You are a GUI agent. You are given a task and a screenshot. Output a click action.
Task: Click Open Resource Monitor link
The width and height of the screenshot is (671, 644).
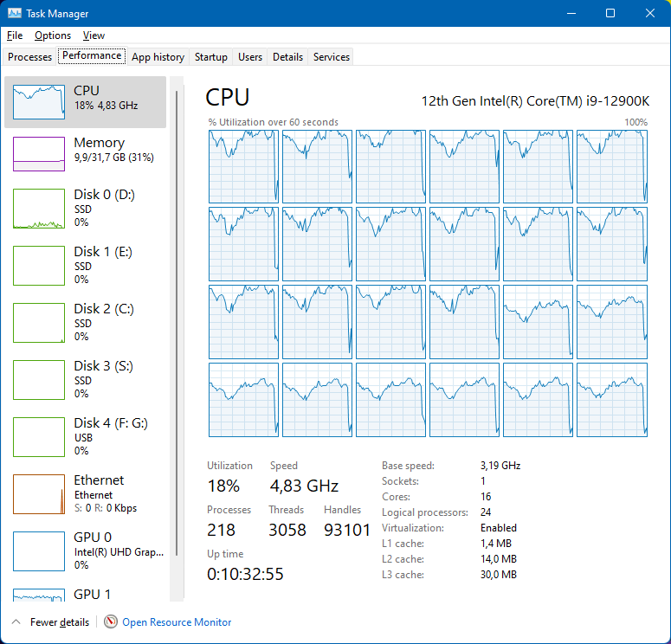(177, 622)
